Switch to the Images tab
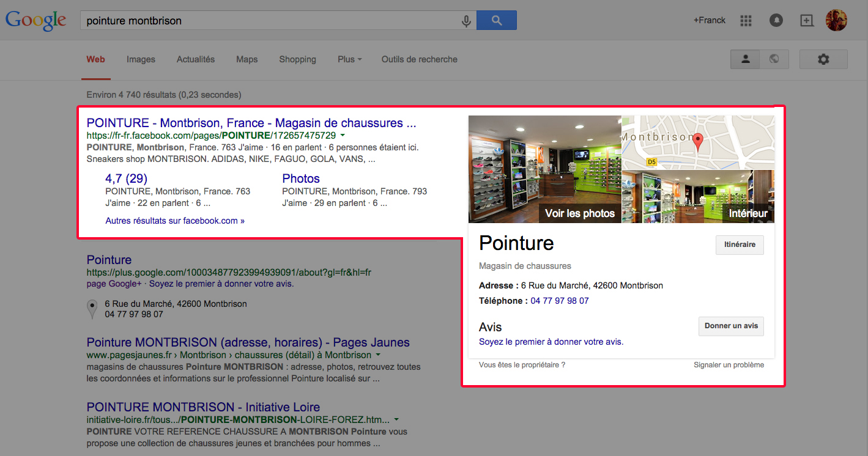The width and height of the screenshot is (868, 456). [141, 59]
